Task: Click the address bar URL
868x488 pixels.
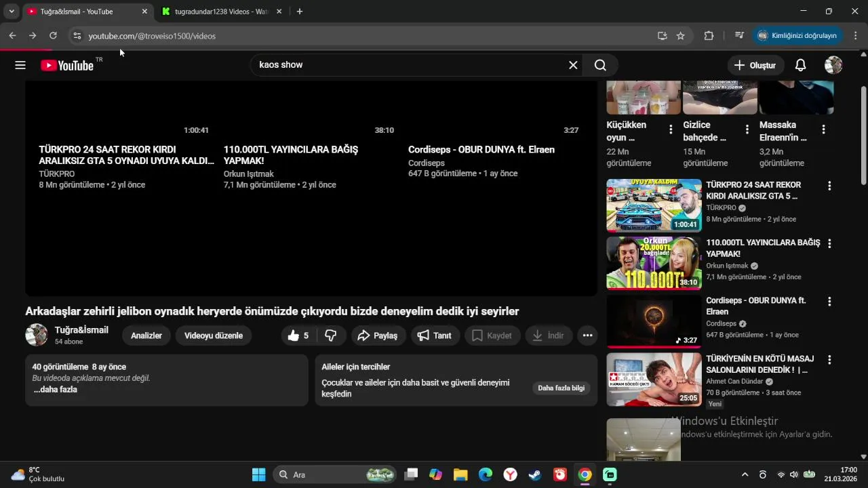Action: (152, 36)
